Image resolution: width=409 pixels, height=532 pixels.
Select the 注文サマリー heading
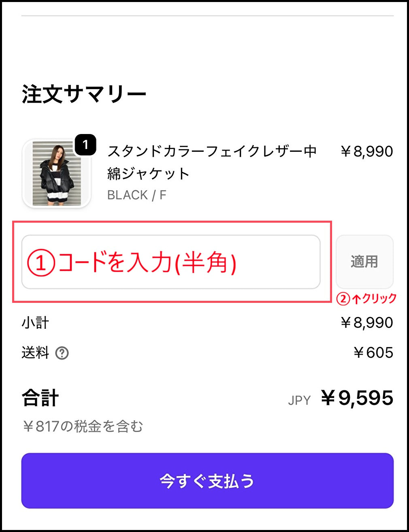click(84, 94)
